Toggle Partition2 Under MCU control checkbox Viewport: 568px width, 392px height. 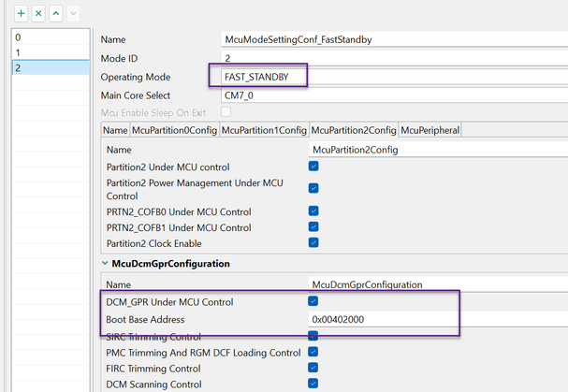pos(314,166)
